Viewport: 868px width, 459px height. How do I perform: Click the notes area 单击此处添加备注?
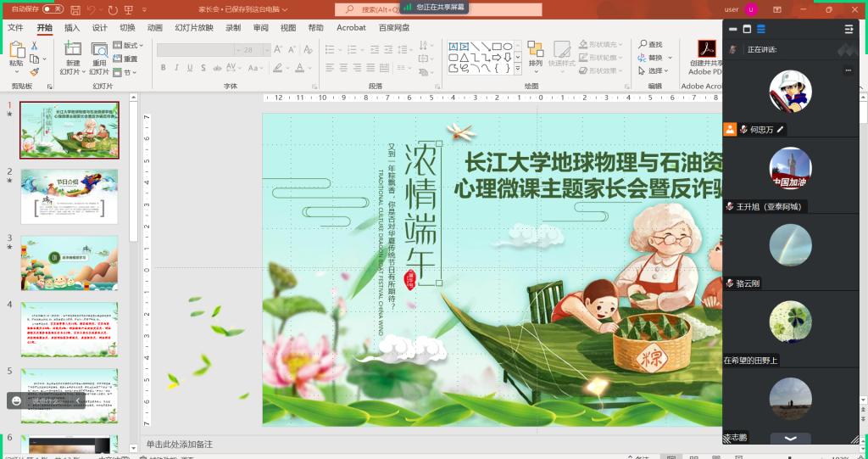(180, 444)
